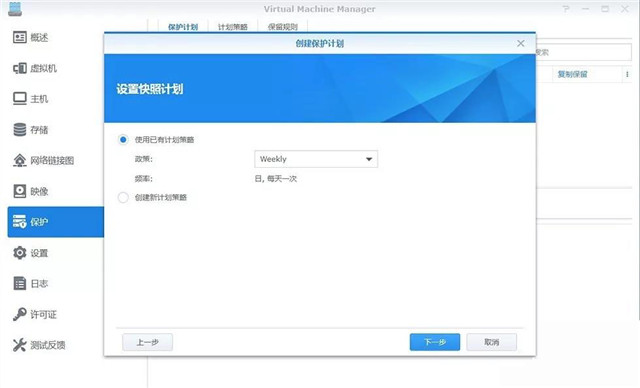Click the 取消 cancel button

point(491,342)
